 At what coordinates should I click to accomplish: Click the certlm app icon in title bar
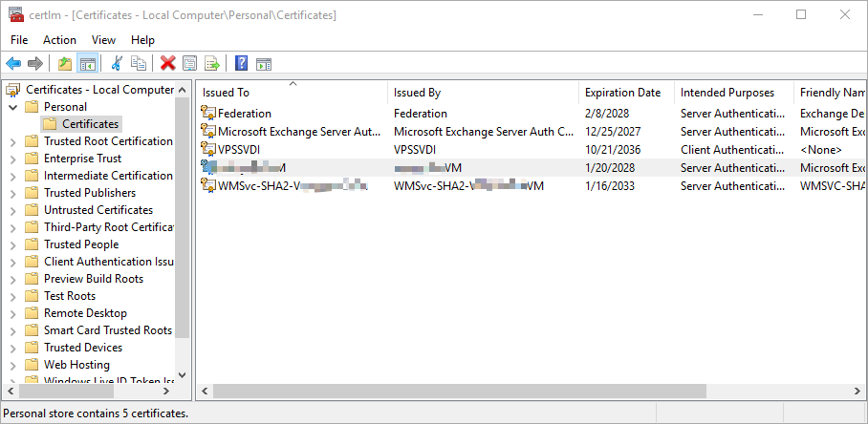pos(16,15)
